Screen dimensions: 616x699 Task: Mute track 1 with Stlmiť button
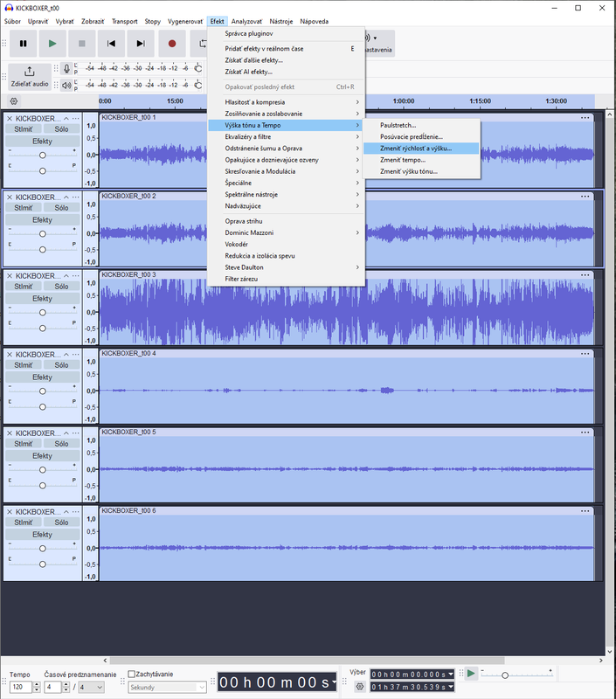24,129
